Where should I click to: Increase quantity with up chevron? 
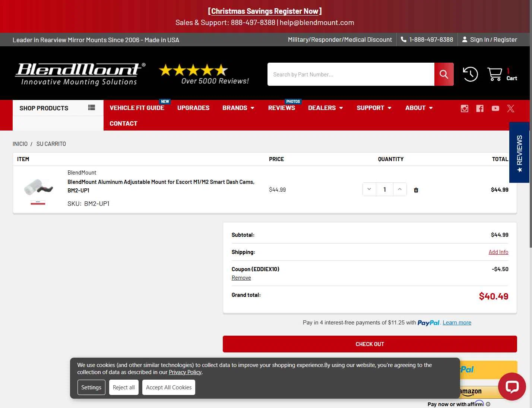(x=400, y=189)
